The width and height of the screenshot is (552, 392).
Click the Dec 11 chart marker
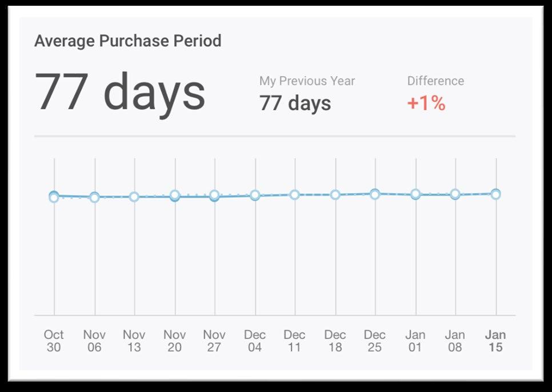pyautogui.click(x=295, y=194)
